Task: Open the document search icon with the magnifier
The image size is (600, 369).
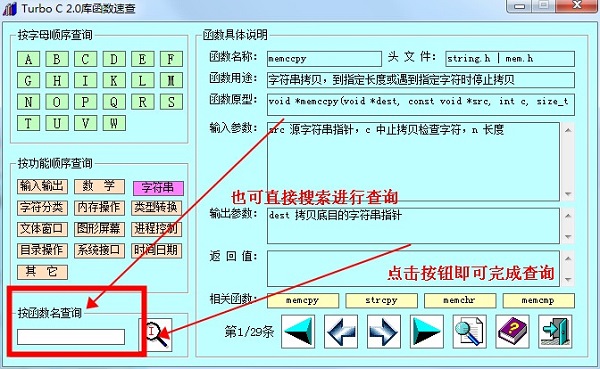Action: click(470, 331)
